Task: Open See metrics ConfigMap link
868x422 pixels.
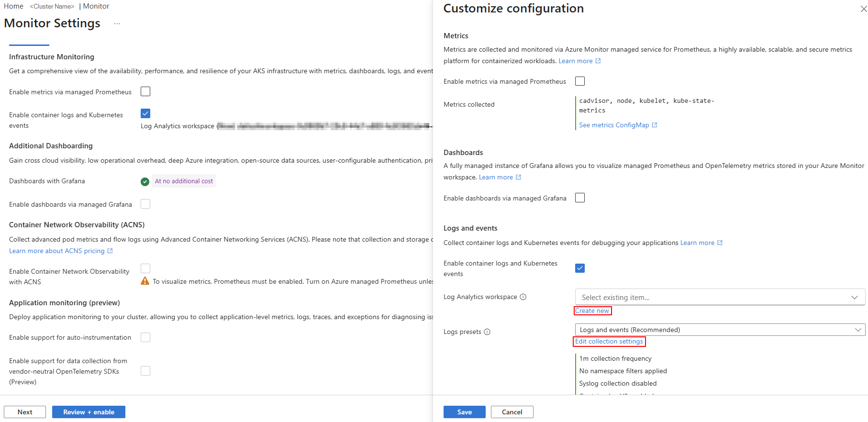Action: 614,125
